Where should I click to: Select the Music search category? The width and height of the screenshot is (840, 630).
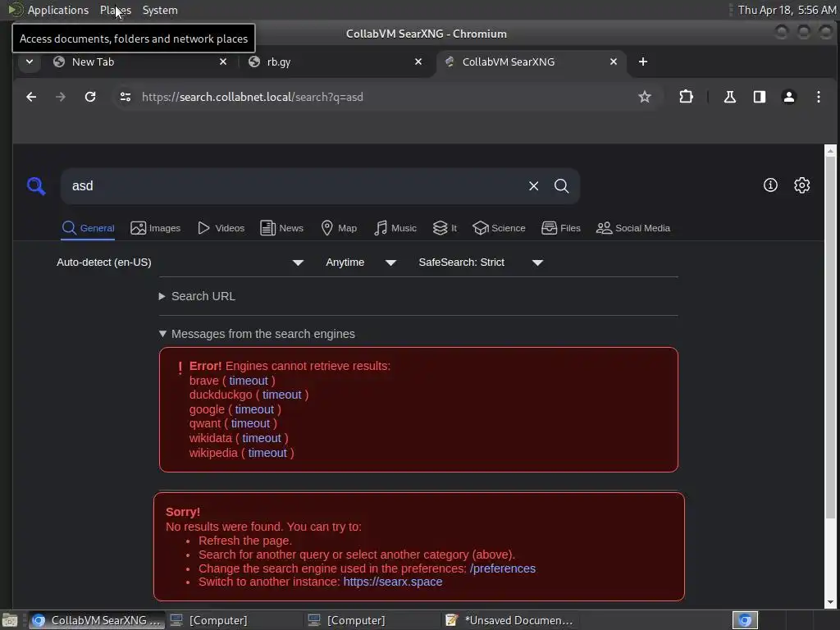[395, 228]
